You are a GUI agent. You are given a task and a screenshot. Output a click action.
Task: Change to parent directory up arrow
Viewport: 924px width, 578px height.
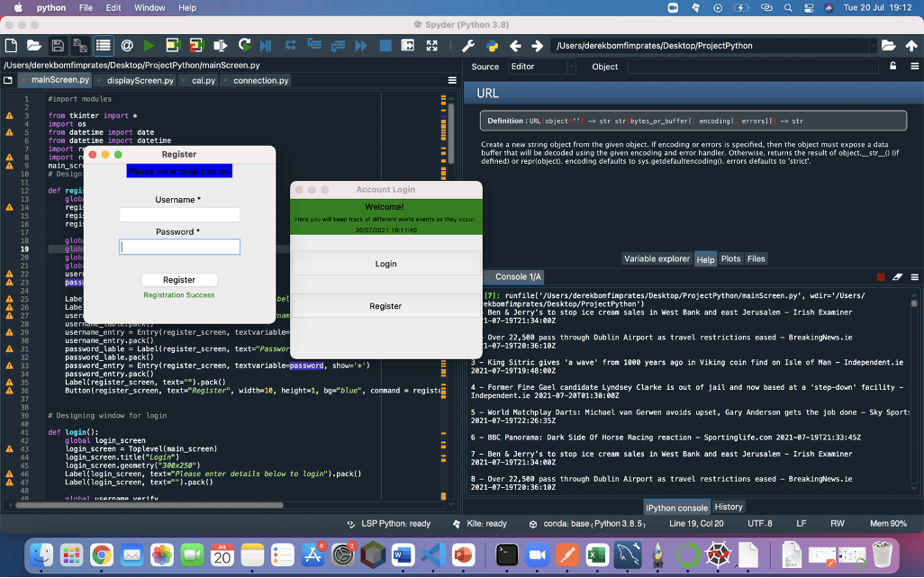(x=911, y=45)
